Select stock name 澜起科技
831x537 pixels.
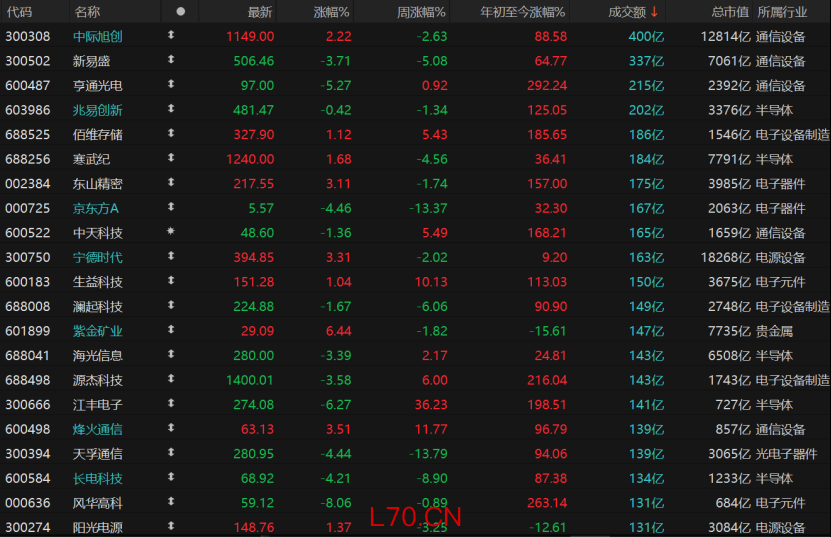pos(98,306)
